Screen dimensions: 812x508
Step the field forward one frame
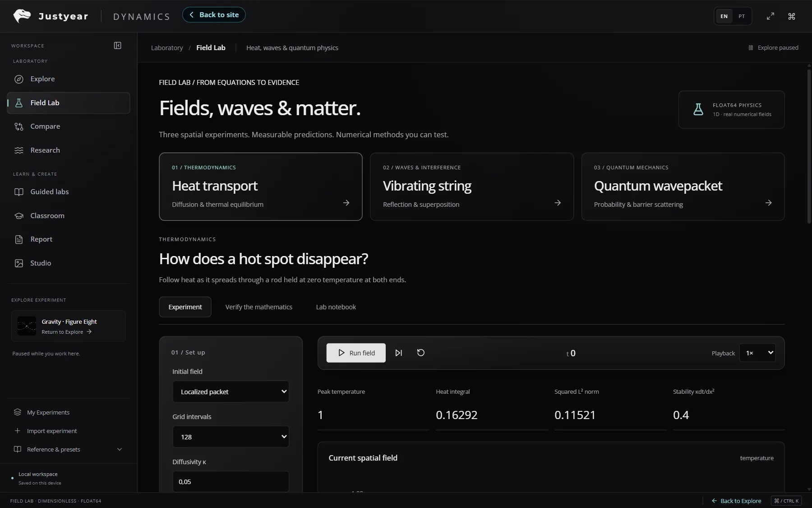click(399, 353)
